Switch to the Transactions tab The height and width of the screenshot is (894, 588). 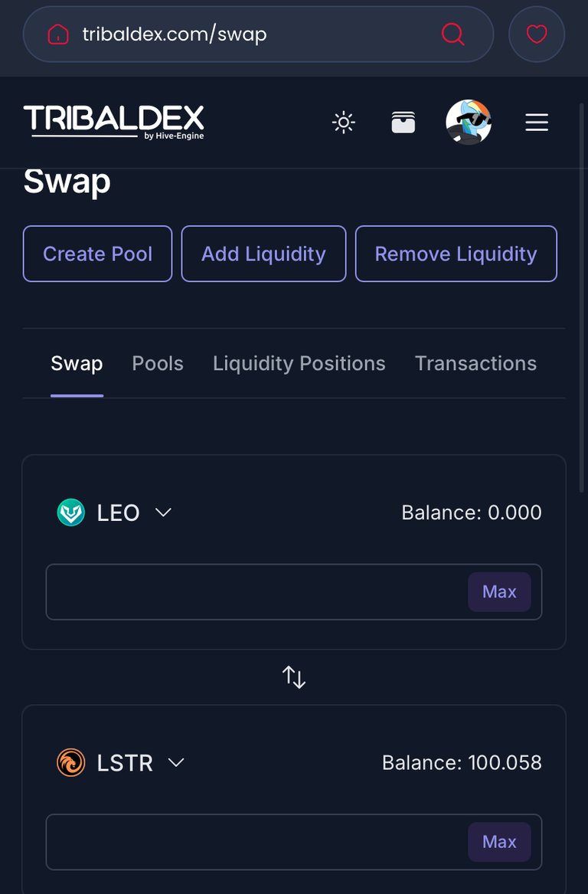coord(475,364)
